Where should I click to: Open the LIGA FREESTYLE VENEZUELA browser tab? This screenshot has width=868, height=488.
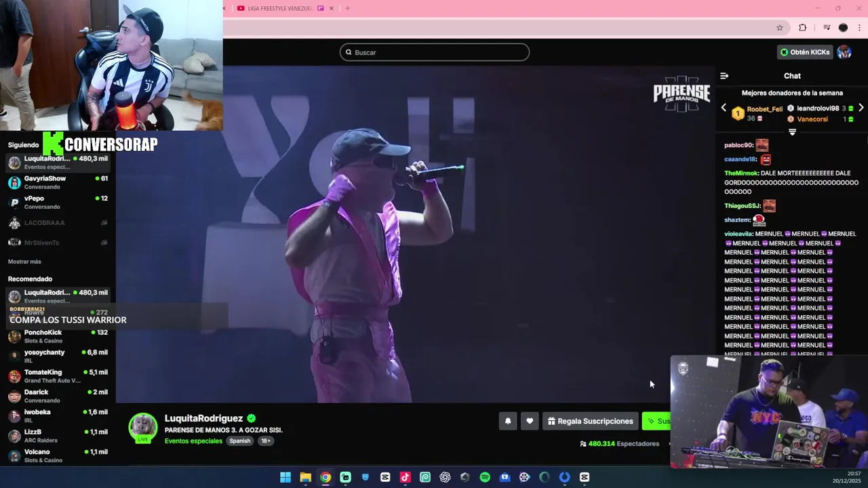click(x=279, y=8)
